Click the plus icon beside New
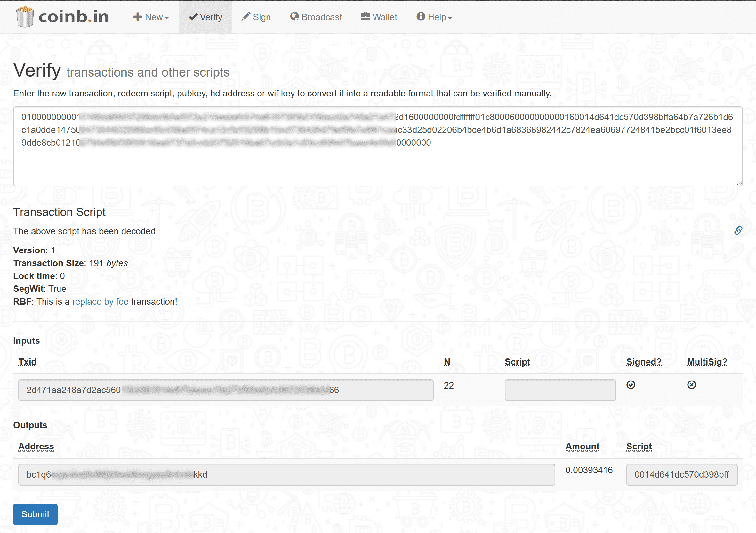Viewport: 756px width, 533px height. [137, 17]
